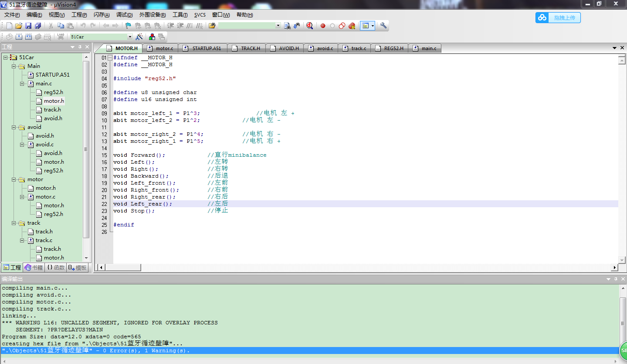Copy selection toolbar icon
This screenshot has height=364, width=627.
61,26
